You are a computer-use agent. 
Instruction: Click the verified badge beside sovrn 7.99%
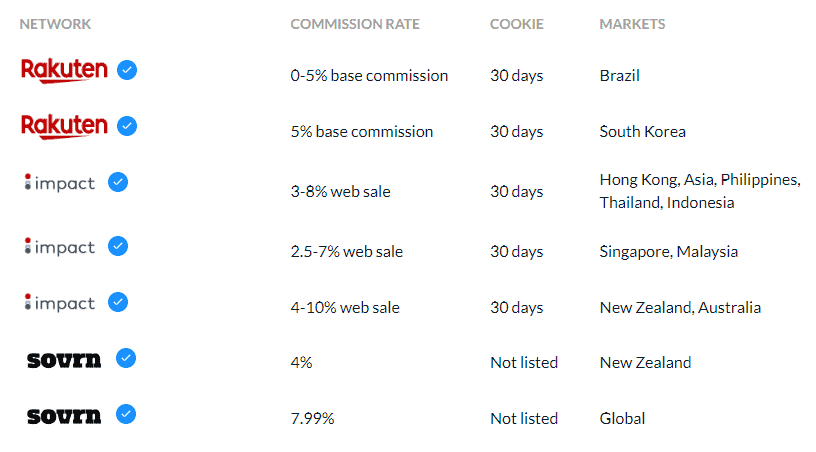click(126, 414)
